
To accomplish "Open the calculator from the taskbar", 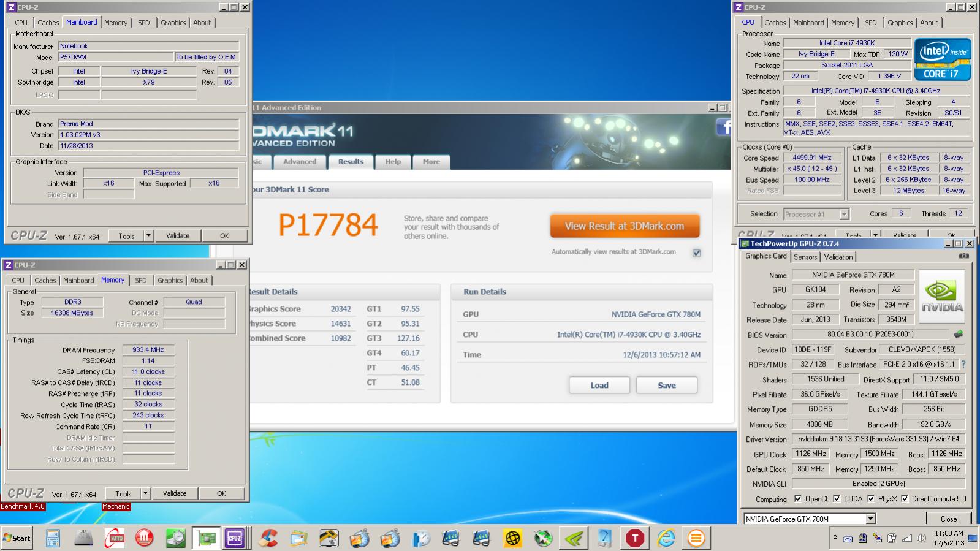I will (x=53, y=538).
